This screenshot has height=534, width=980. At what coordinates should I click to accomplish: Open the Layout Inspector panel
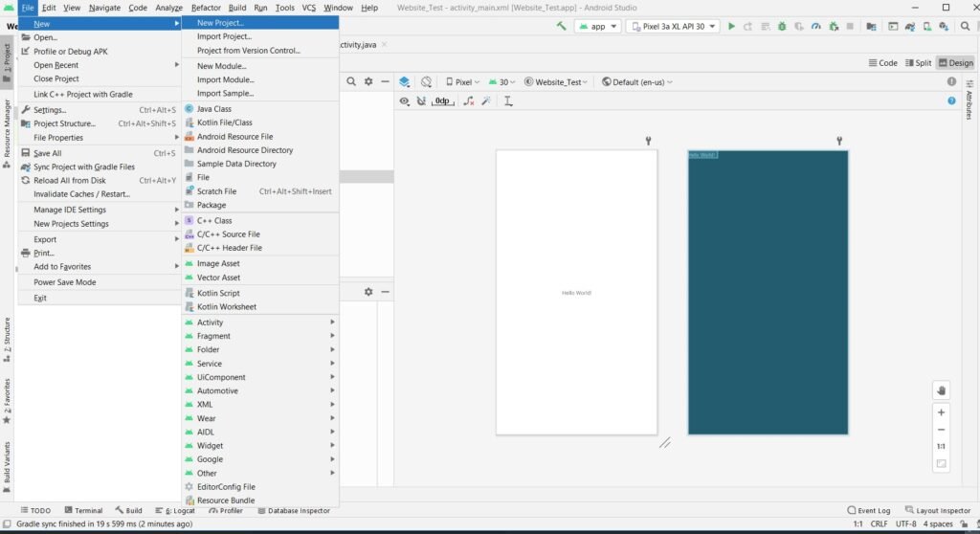pyautogui.click(x=938, y=510)
